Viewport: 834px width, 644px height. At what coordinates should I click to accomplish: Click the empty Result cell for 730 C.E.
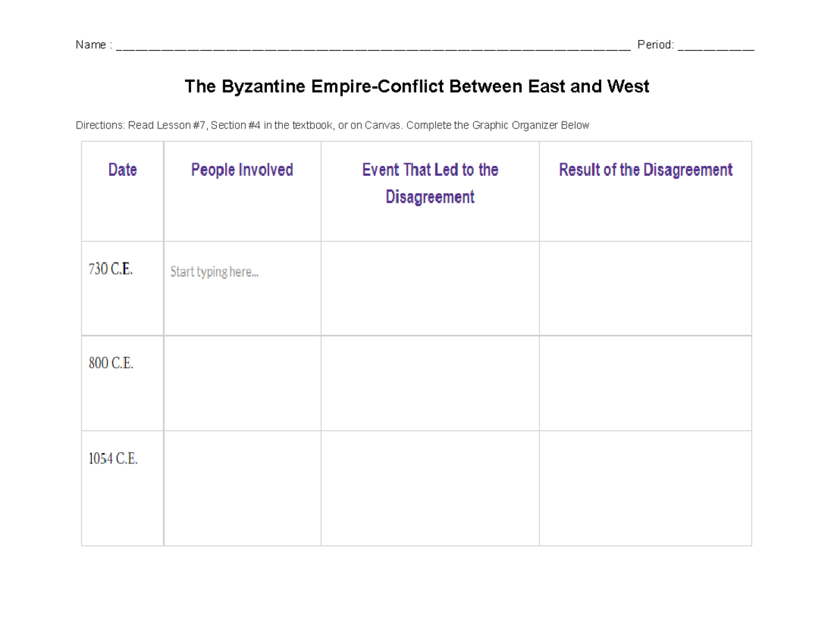(646, 287)
